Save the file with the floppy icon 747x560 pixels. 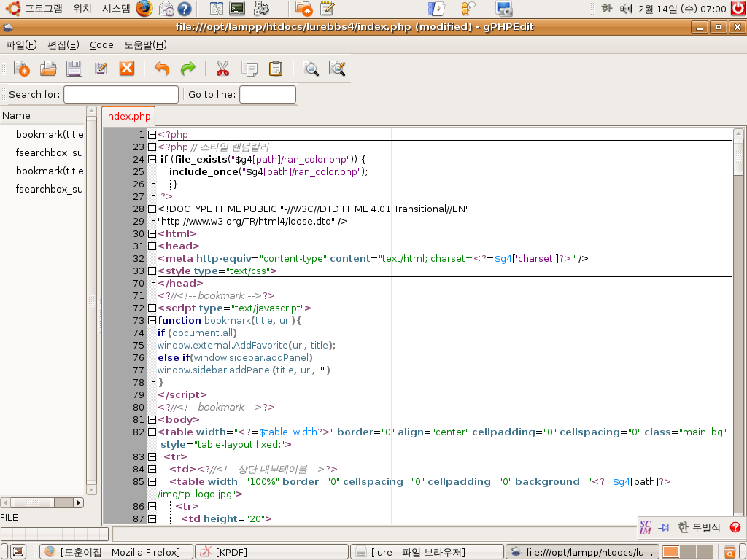click(74, 69)
